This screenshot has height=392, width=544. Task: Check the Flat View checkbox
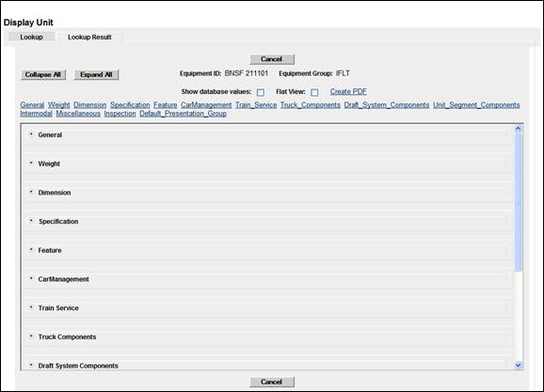point(314,92)
